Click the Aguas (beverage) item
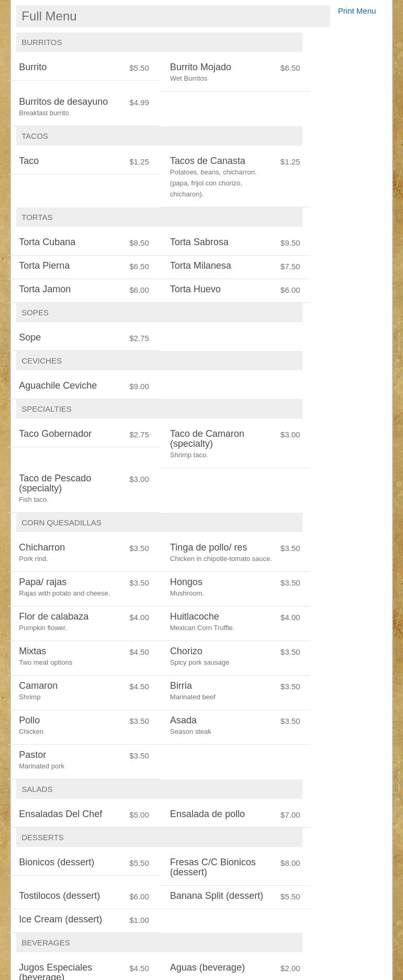This screenshot has width=403, height=980. [x=207, y=968]
